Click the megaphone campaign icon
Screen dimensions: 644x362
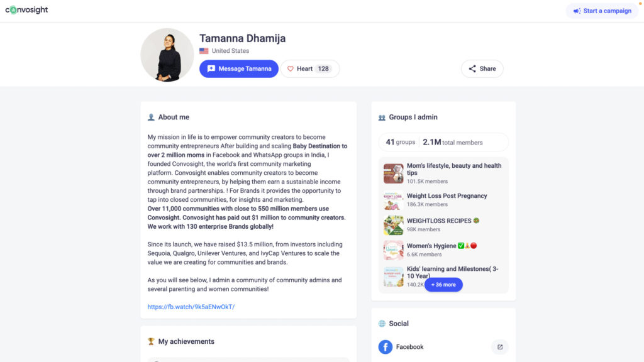(577, 11)
